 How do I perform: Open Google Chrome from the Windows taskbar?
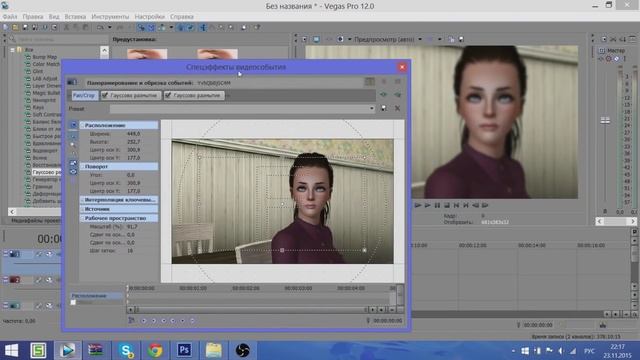tap(155, 350)
